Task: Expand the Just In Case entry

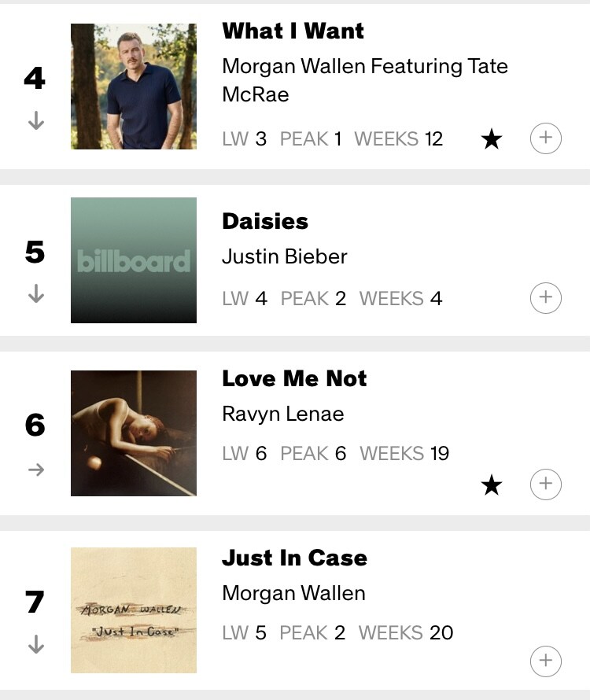Action: coord(546,661)
